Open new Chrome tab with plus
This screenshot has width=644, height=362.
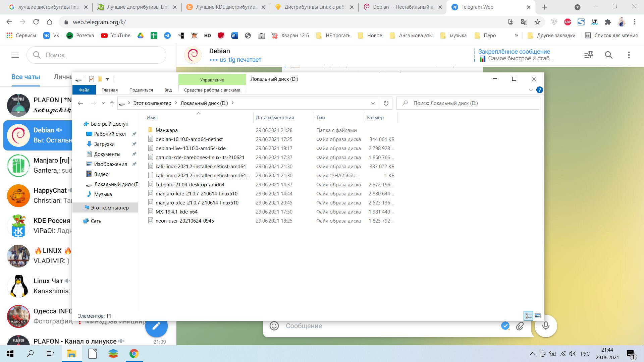[x=544, y=7]
